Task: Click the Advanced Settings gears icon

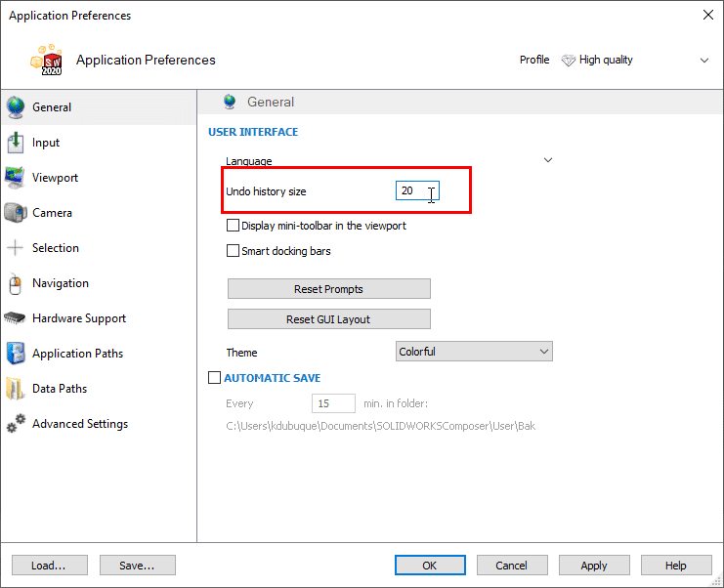Action: point(16,423)
